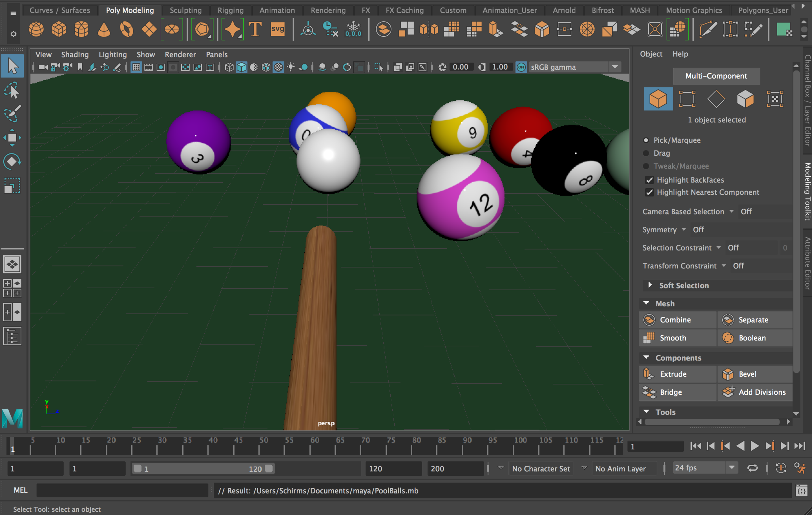
Task: Select the SVG import shelf icon
Action: click(277, 29)
